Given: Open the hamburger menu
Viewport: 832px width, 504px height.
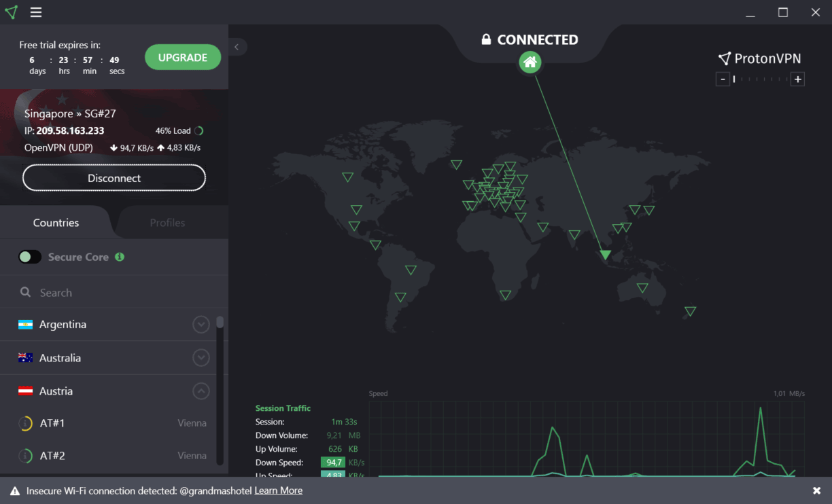Looking at the screenshot, I should (36, 12).
